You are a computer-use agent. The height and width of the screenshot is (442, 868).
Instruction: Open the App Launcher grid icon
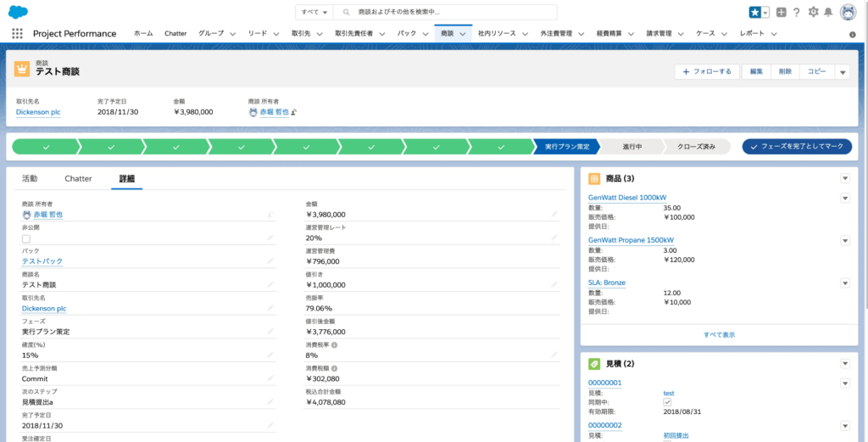pyautogui.click(x=17, y=34)
